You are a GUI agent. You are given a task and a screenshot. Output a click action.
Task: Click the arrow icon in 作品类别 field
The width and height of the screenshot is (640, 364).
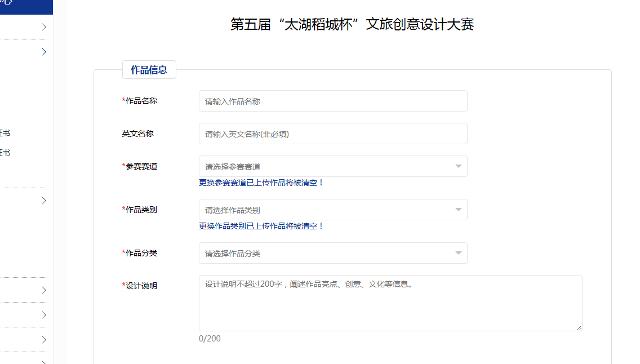point(459,210)
